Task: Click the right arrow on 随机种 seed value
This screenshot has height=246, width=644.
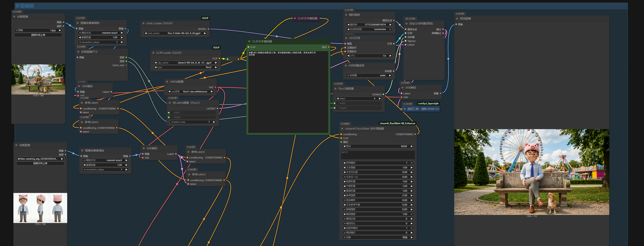Action: click(390, 25)
